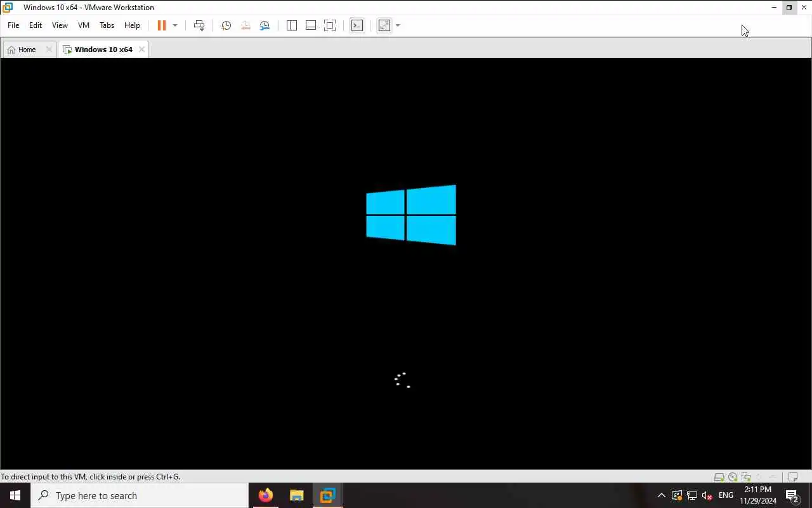Open File Explorer from the taskbar

(x=296, y=495)
